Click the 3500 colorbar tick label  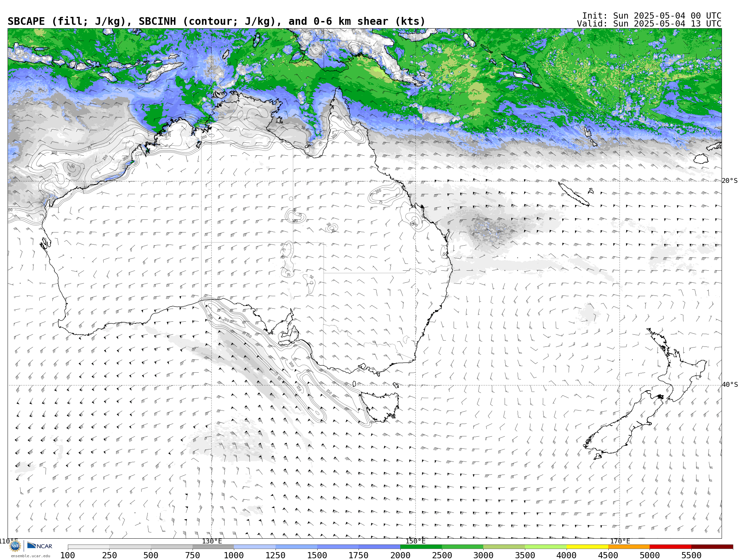coord(525,555)
